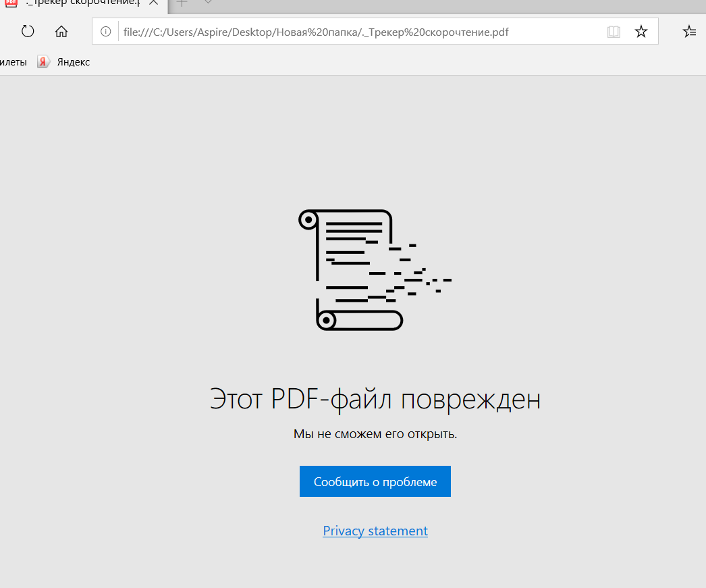Screen dimensions: 706x588
Task: Open the Favorites hub icon
Action: (689, 31)
